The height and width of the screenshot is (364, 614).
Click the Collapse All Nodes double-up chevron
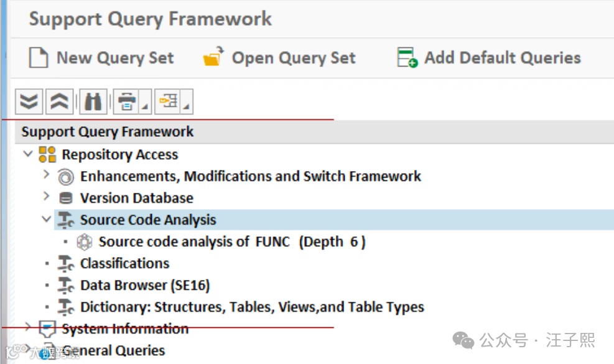pos(60,101)
